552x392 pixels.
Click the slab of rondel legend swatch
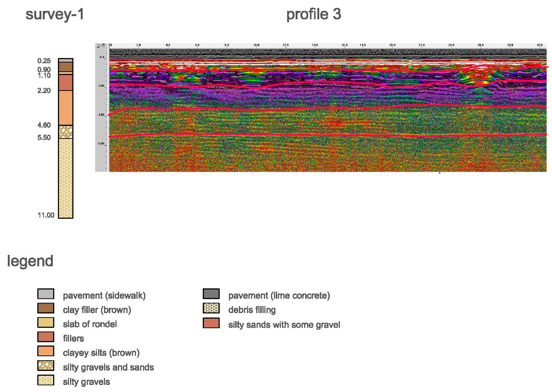[x=46, y=323]
